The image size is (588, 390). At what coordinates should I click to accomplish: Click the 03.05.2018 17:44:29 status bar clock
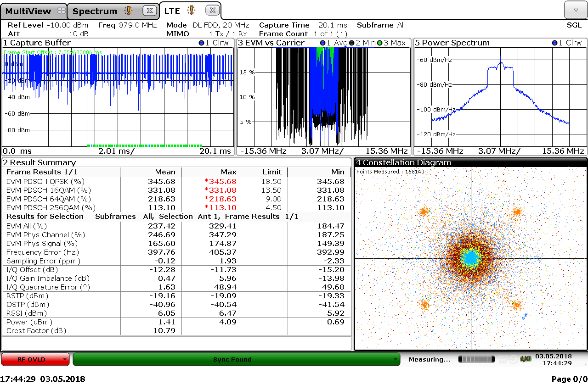[553, 360]
